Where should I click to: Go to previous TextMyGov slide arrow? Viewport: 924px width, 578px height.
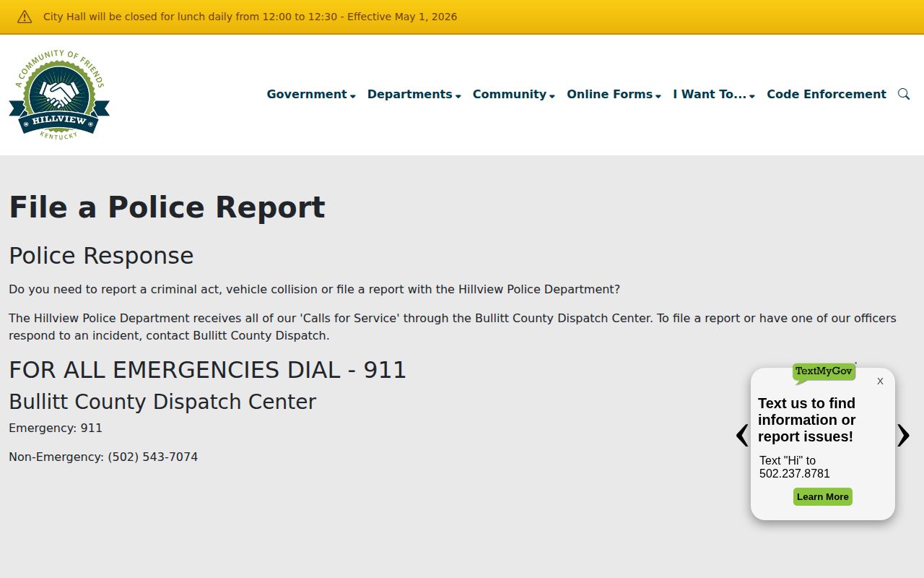pos(742,435)
